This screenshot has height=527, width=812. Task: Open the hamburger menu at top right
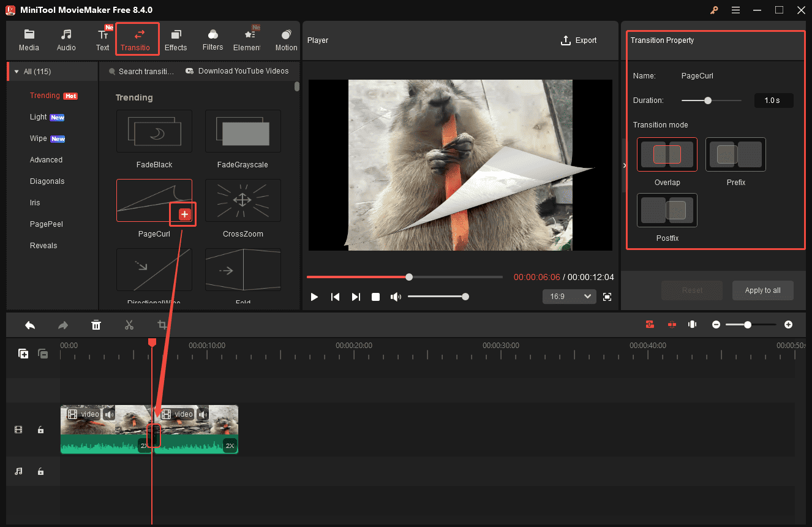coord(735,10)
